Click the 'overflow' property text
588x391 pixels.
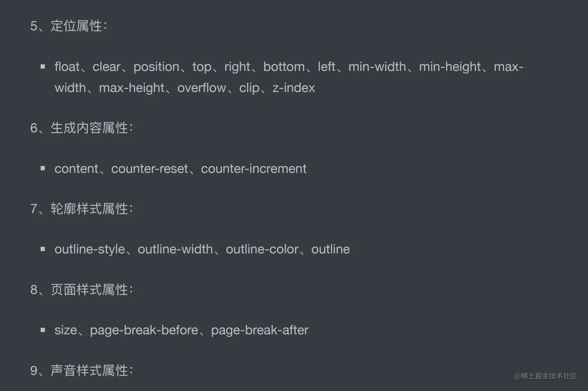click(x=201, y=88)
